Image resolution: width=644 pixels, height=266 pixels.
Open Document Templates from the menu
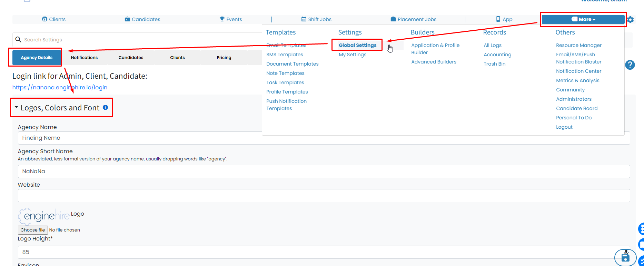point(293,64)
